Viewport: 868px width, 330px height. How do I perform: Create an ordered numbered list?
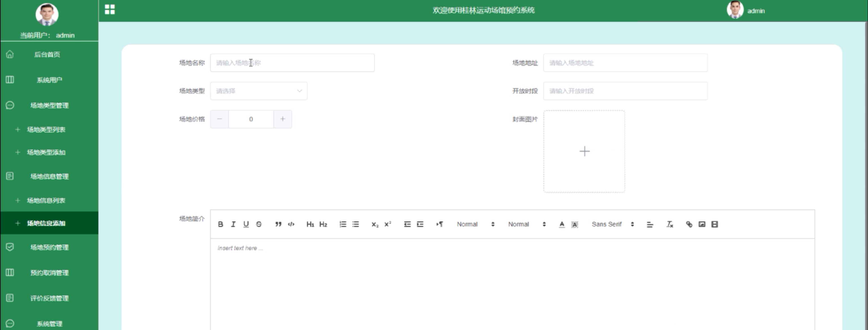(343, 224)
